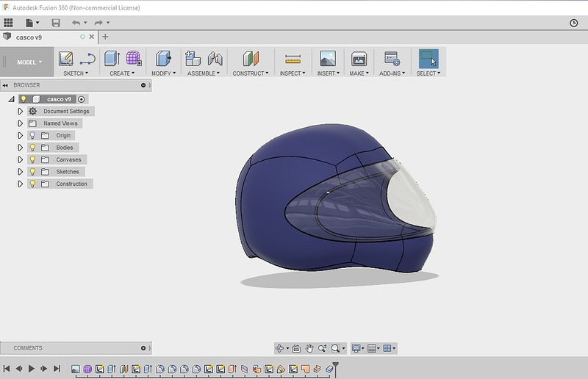Open Grid and Snaps icon
This screenshot has height=379, width=588.
[372, 348]
